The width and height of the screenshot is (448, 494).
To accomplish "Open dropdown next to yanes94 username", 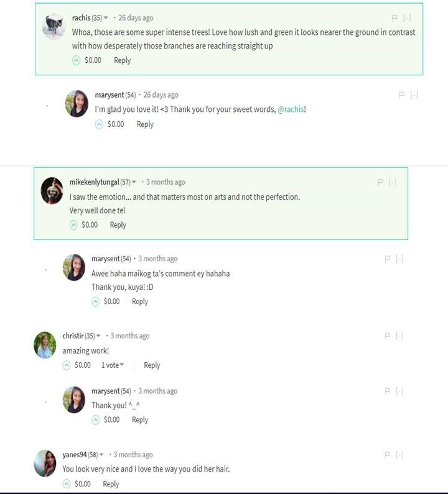I will pyautogui.click(x=101, y=455).
